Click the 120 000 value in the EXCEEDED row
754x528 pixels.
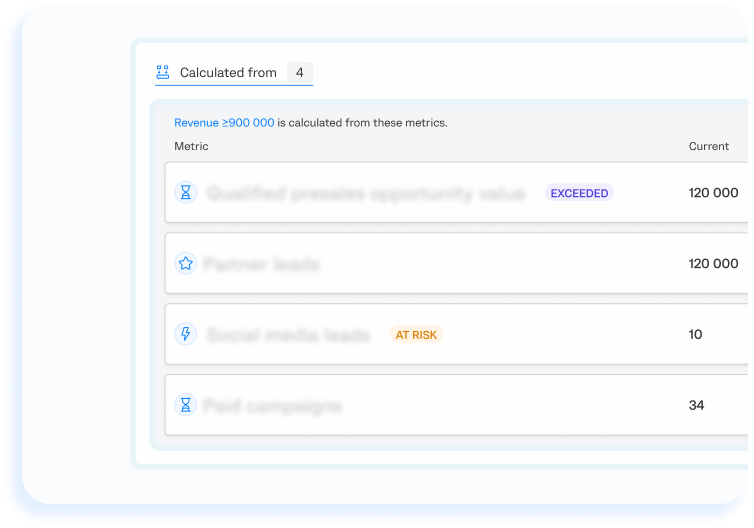(714, 193)
